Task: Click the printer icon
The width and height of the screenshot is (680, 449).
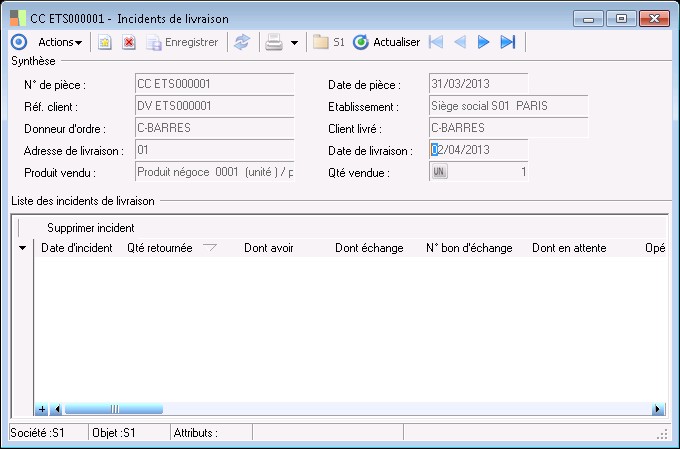Action: [274, 42]
